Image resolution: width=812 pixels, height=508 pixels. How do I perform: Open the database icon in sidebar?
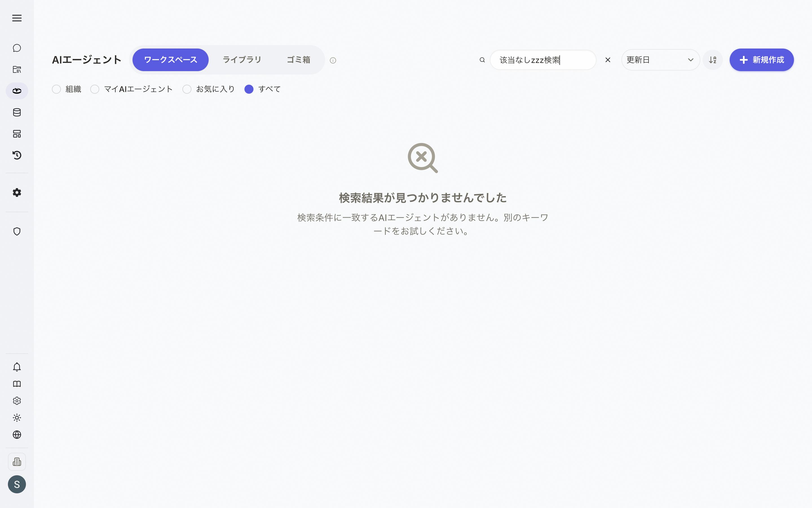click(x=17, y=112)
